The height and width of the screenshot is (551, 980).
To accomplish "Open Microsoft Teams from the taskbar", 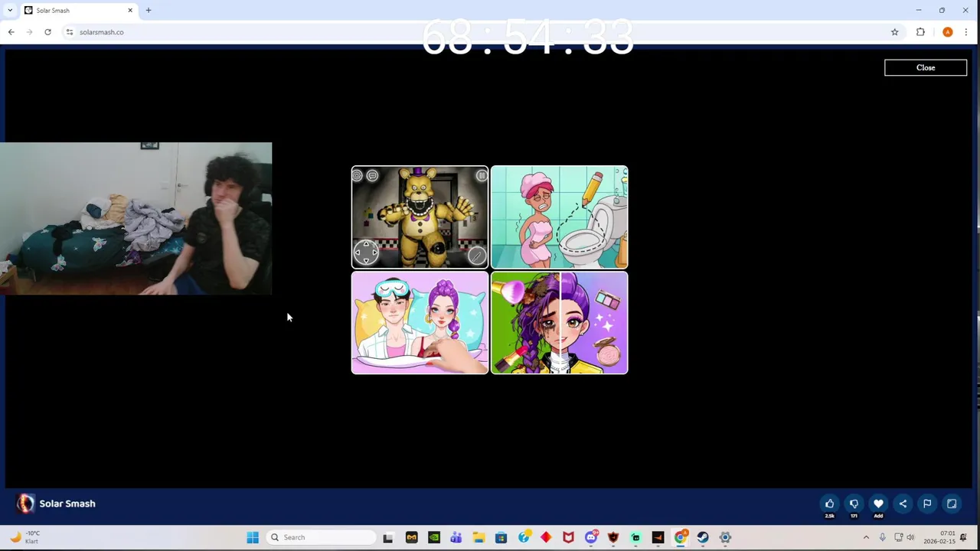I will 456,537.
